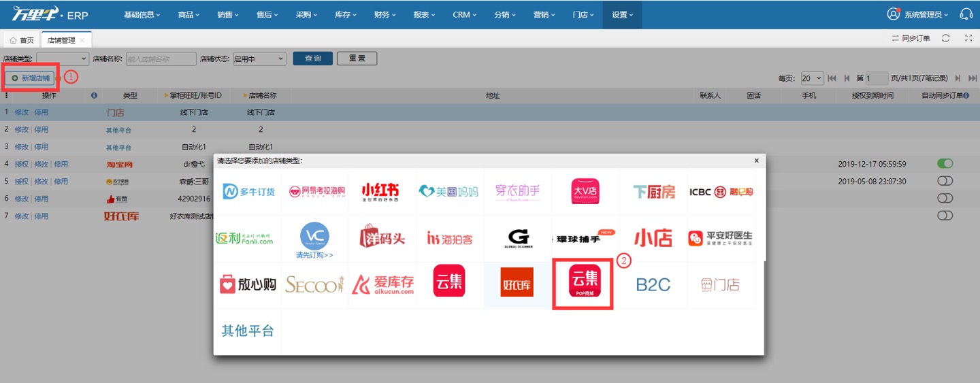Choose the 网易考拉海购 platform logo
The width and height of the screenshot is (980, 383).
pyautogui.click(x=316, y=192)
